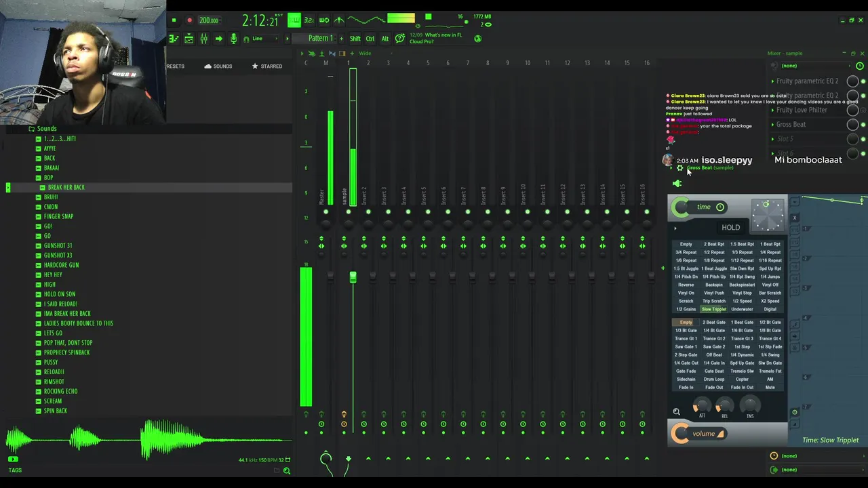The height and width of the screenshot is (488, 868).
Task: Select the Insert 2 mixer track
Action: (363, 197)
